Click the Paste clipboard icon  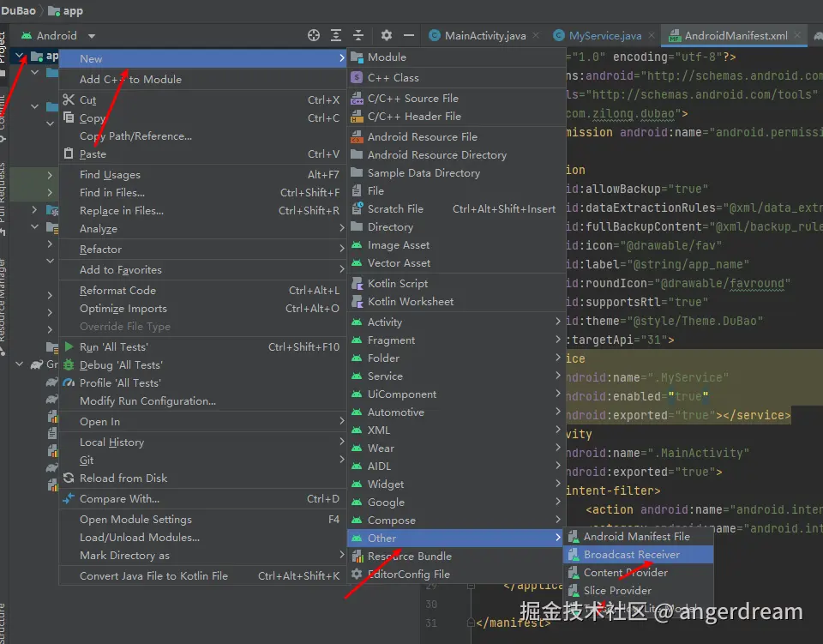point(69,153)
